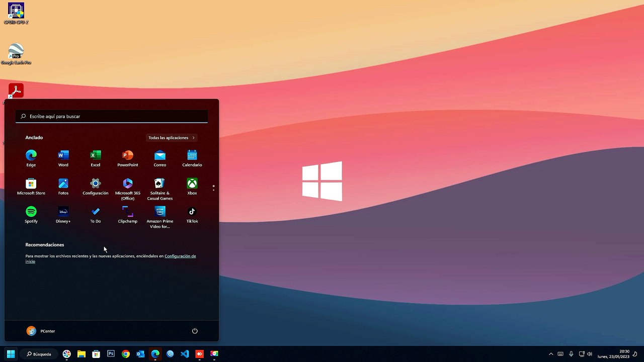Launch Disney+ app

63,214
